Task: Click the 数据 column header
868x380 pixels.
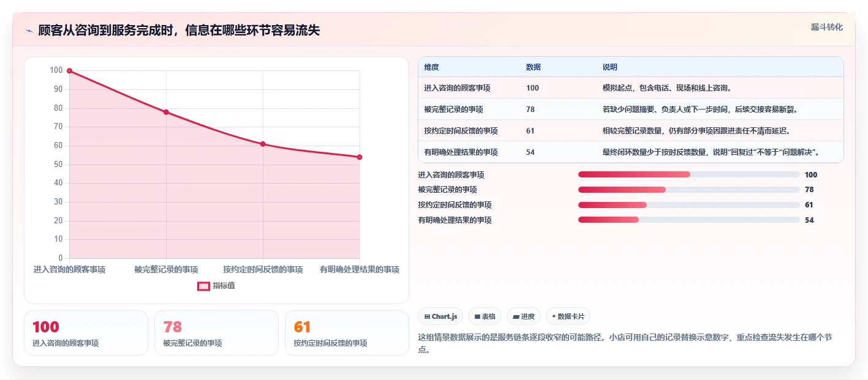Action: pyautogui.click(x=533, y=67)
